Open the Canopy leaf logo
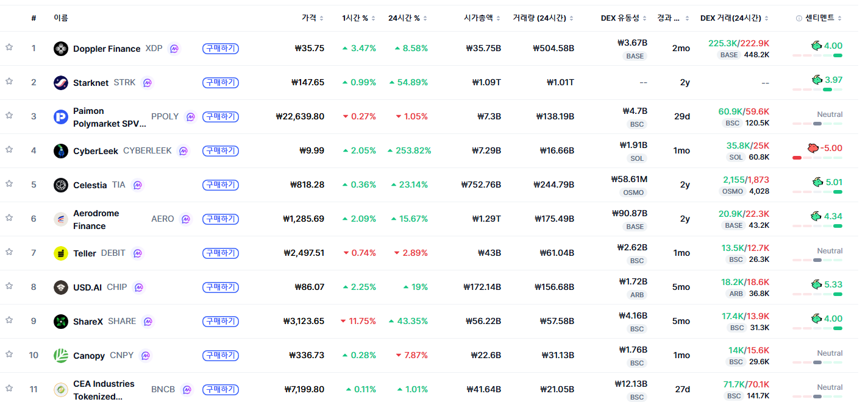The image size is (868, 402). pos(61,356)
